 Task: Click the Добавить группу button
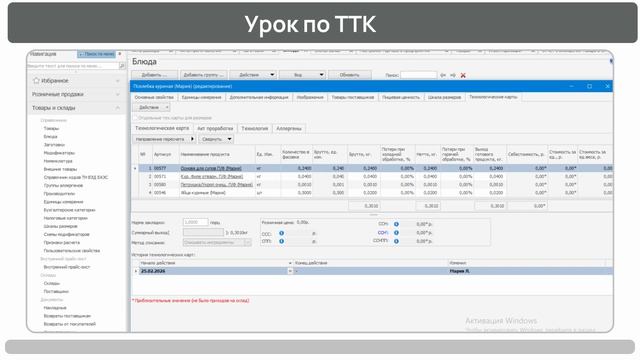tap(203, 75)
